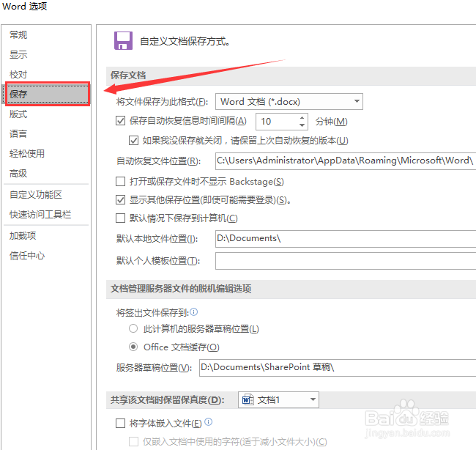Click the Word document icon in 文档1 dropdown
This screenshot has width=476, height=450.
[x=248, y=399]
